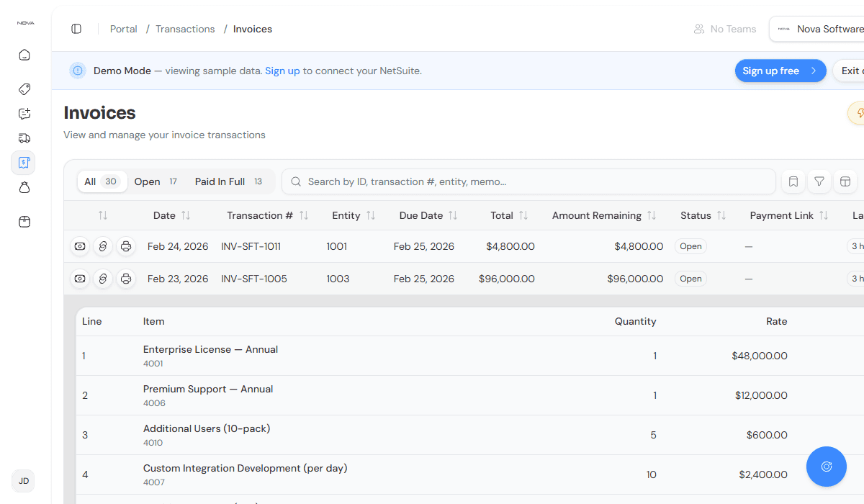This screenshot has width=864, height=504.
Task: Open saved views bookmark icon
Action: 793,181
